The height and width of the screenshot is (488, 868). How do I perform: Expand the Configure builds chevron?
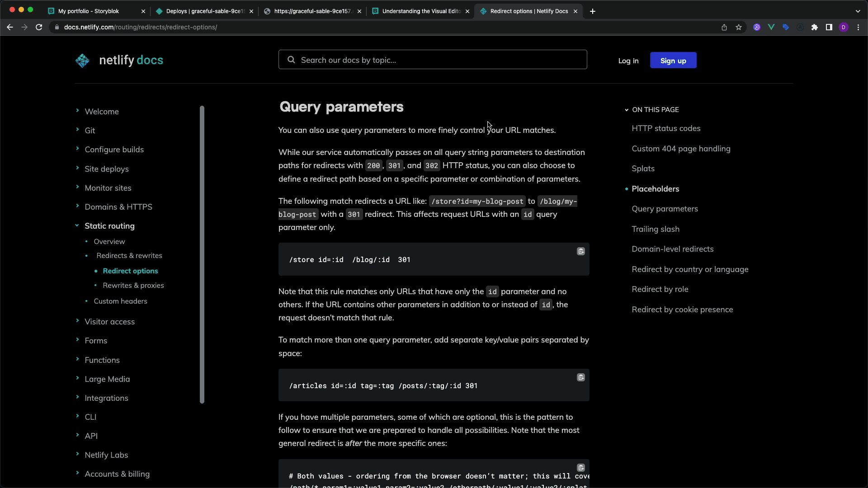(77, 149)
